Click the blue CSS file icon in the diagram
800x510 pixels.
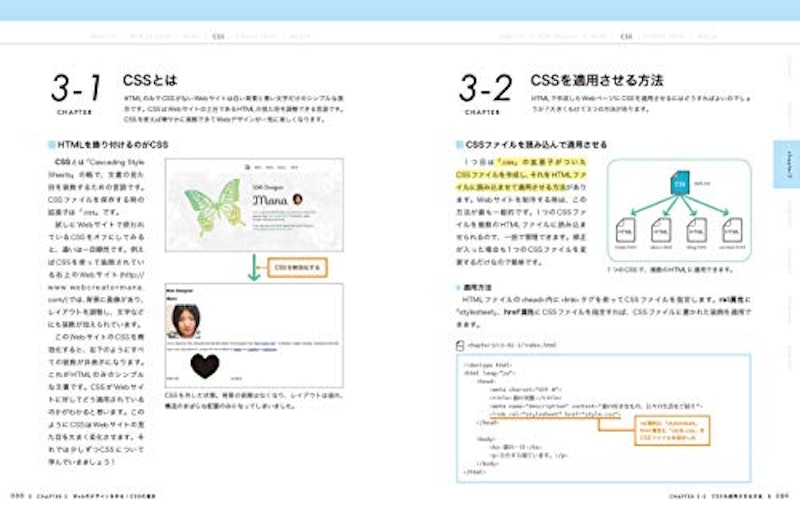point(680,183)
